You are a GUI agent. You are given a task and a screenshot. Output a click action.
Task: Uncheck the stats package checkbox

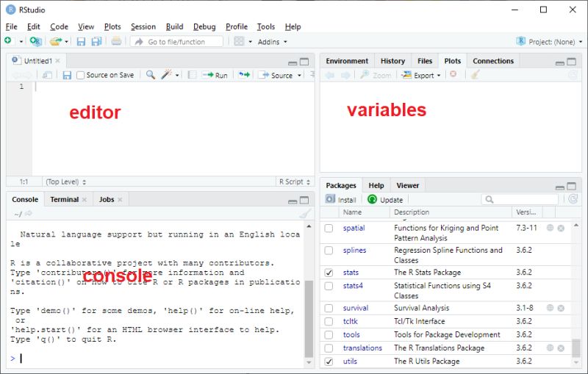tap(329, 273)
